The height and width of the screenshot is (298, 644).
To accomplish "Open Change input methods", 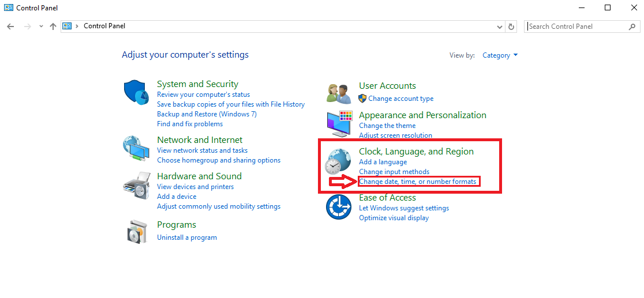I will (394, 172).
